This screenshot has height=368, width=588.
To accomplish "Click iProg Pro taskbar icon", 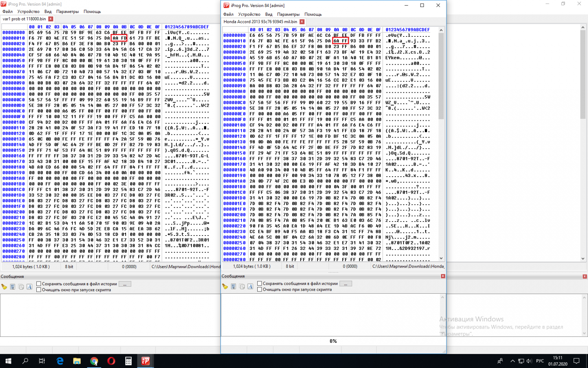I will point(146,361).
